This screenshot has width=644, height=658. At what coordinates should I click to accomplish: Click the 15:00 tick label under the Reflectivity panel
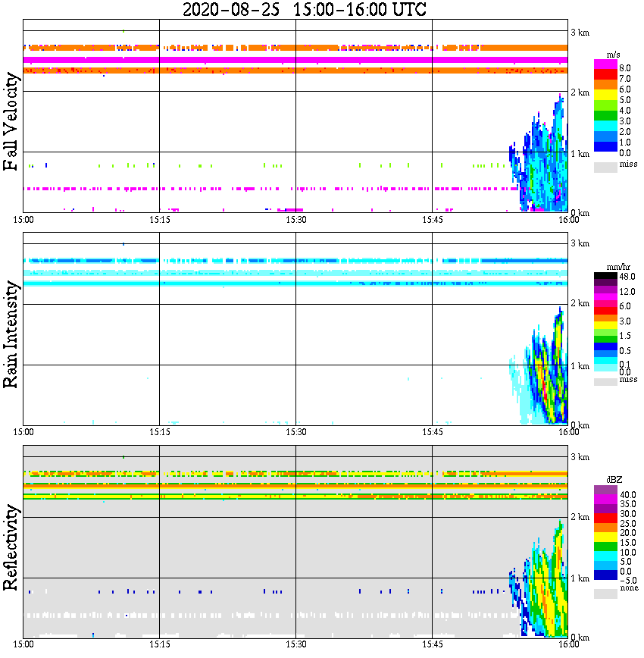(x=23, y=644)
